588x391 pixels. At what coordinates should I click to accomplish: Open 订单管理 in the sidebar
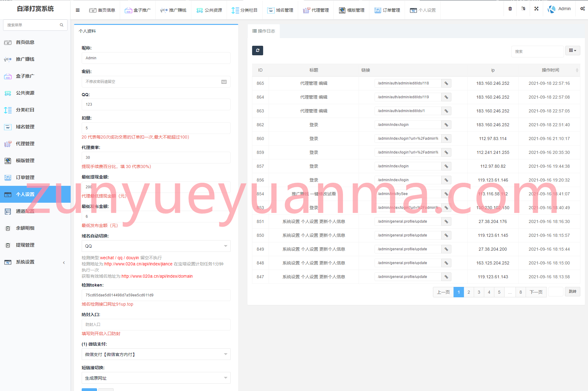coord(35,178)
